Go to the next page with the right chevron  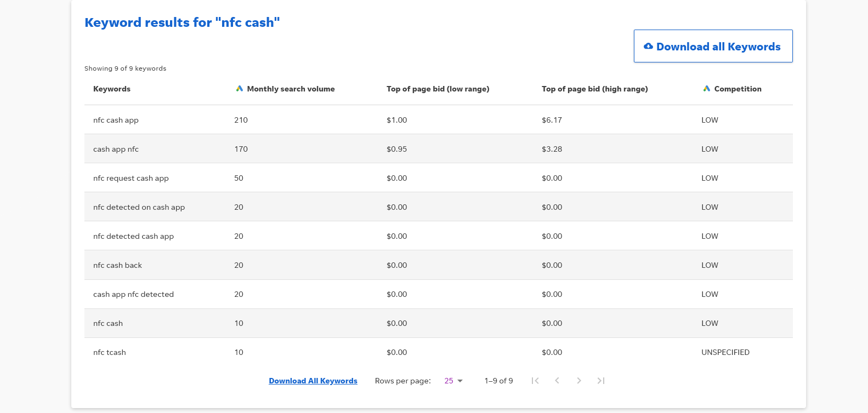point(579,381)
